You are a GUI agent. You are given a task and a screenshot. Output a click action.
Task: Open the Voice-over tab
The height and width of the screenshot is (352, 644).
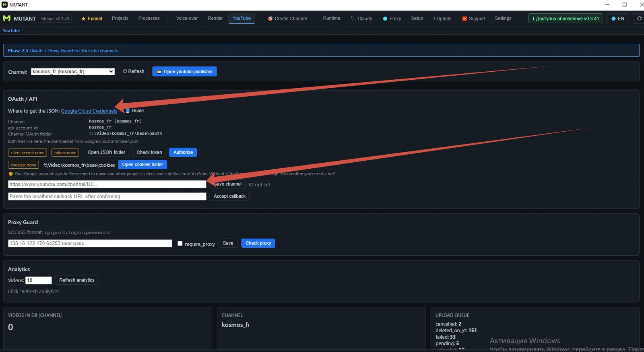point(187,19)
